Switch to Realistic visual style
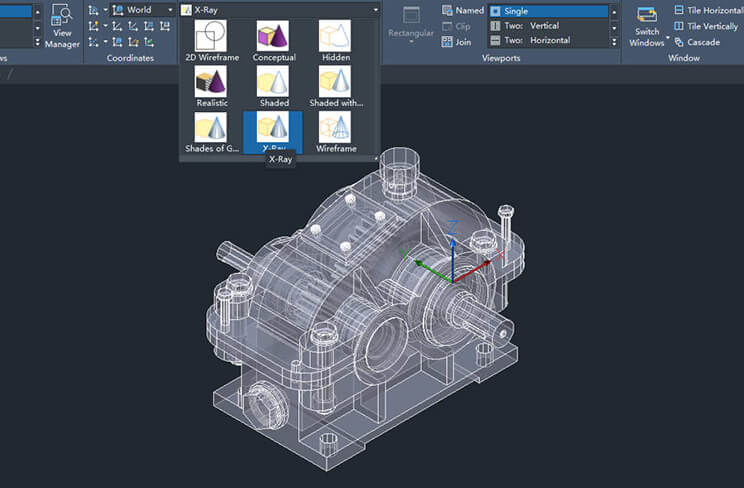 210,86
